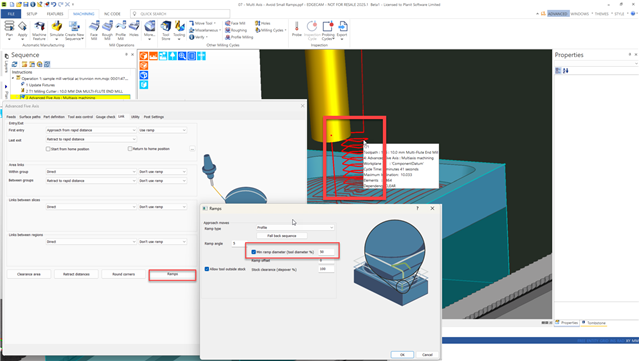Select the Machine Feature tool

tap(39, 30)
